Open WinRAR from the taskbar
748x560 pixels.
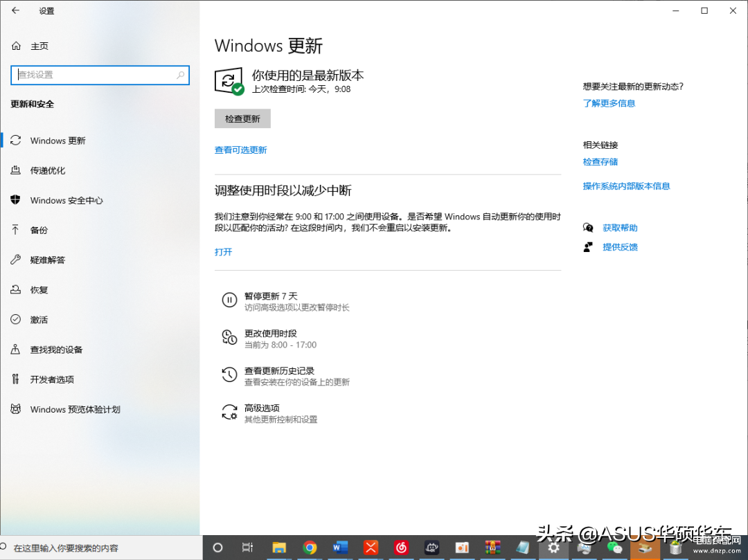point(492,548)
